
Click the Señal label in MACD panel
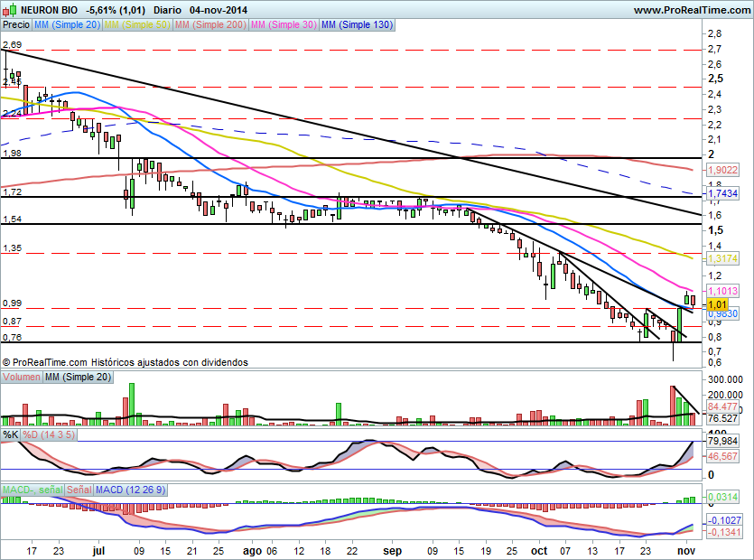(x=79, y=490)
